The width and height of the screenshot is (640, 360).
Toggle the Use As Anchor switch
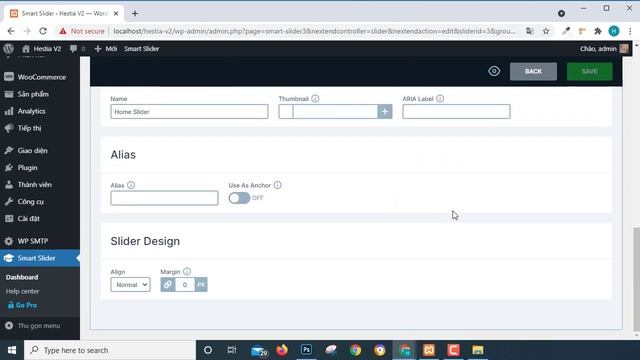click(239, 198)
